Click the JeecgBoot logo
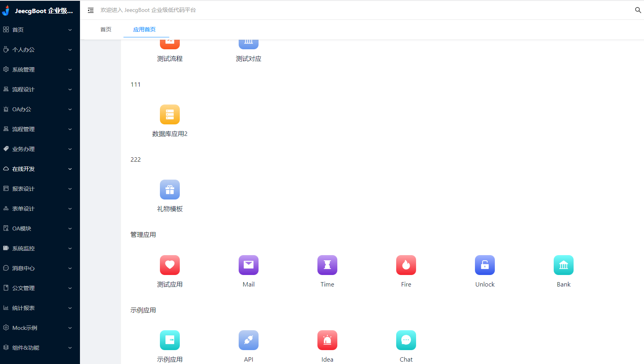The image size is (644, 364). [x=6, y=10]
